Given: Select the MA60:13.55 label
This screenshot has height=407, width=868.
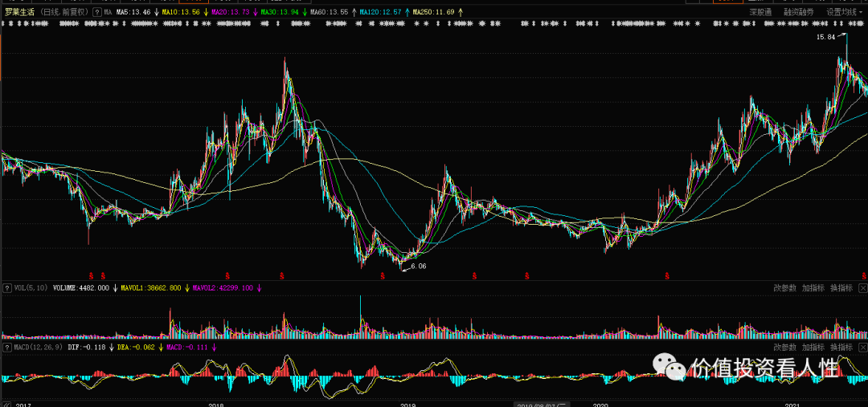Looking at the screenshot, I should coord(329,11).
